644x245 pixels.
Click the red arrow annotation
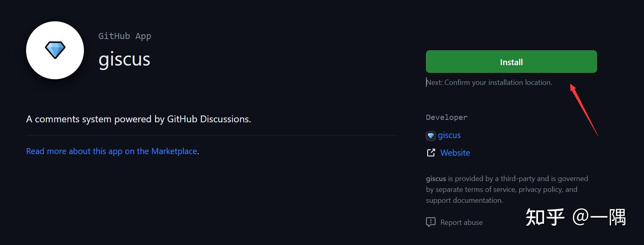584,109
